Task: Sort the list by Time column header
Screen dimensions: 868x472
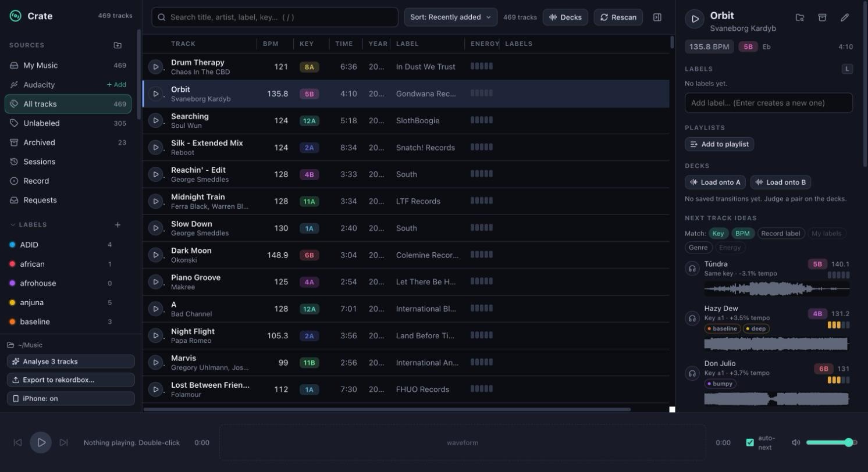Action: (344, 44)
